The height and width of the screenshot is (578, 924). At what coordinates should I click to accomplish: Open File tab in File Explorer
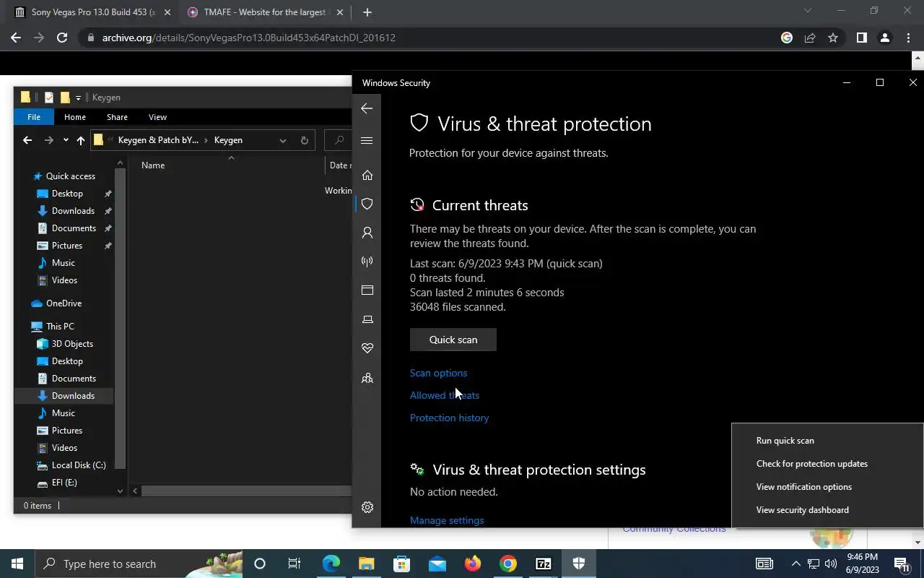34,117
